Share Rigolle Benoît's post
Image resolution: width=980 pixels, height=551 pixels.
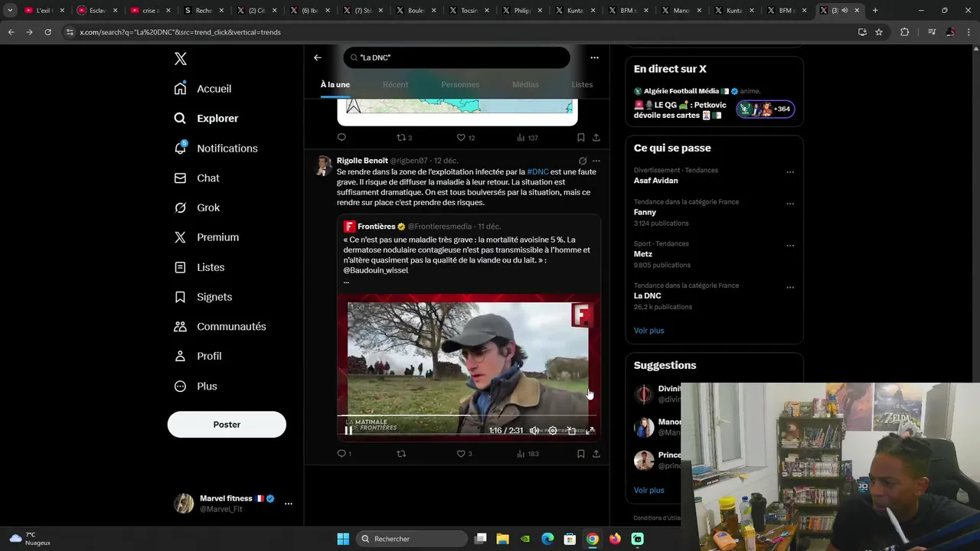click(x=596, y=454)
